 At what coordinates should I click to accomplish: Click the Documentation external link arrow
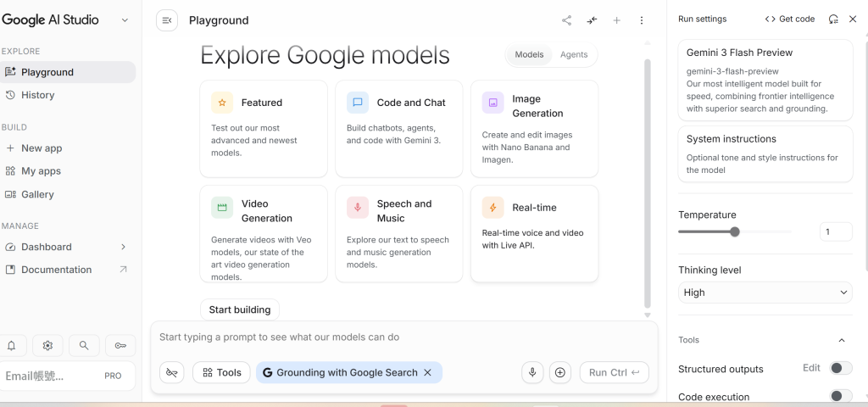123,270
